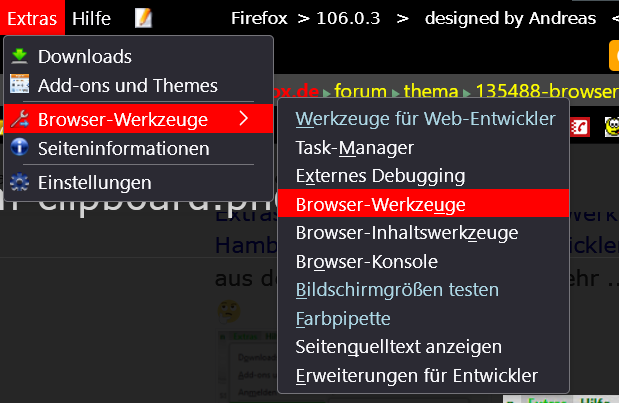Click the 'designed by Andreas' text

click(x=510, y=18)
